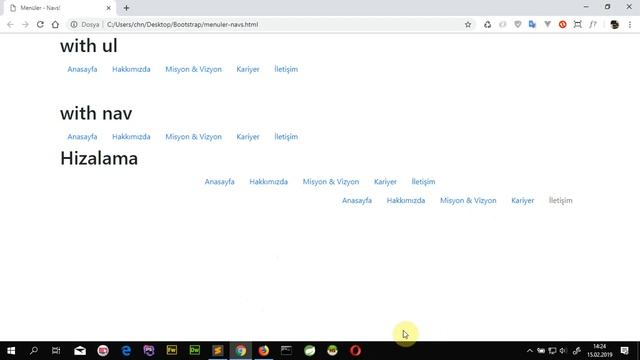Select Kariyer in the centered Hizalama menu
Screen dimensions: 640x360
click(x=385, y=182)
